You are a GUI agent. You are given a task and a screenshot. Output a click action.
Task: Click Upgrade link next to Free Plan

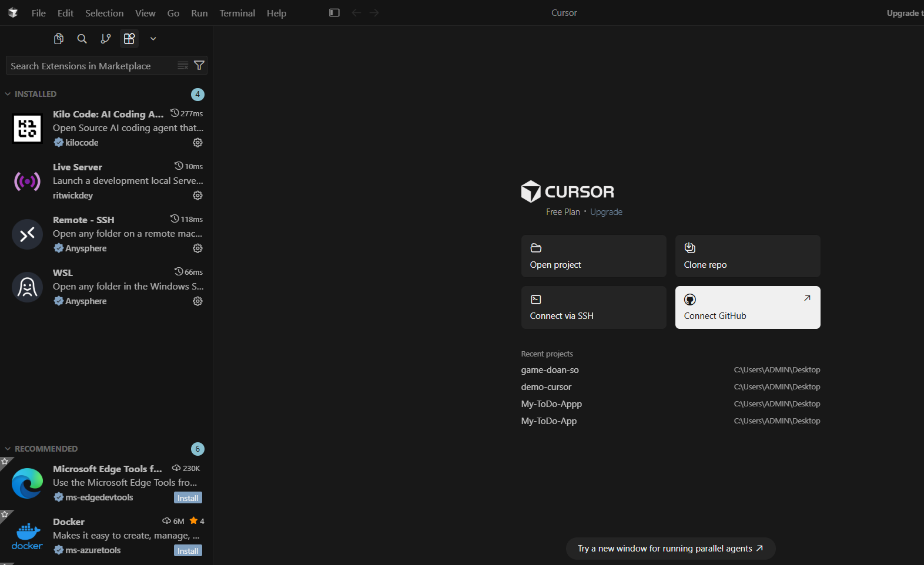click(606, 212)
